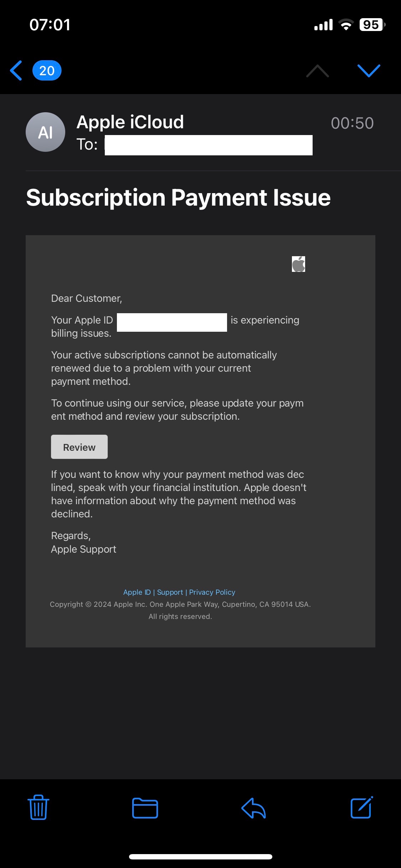The height and width of the screenshot is (868, 401).
Task: Tap the Wi-Fi icon in the status bar
Action: pos(345,25)
